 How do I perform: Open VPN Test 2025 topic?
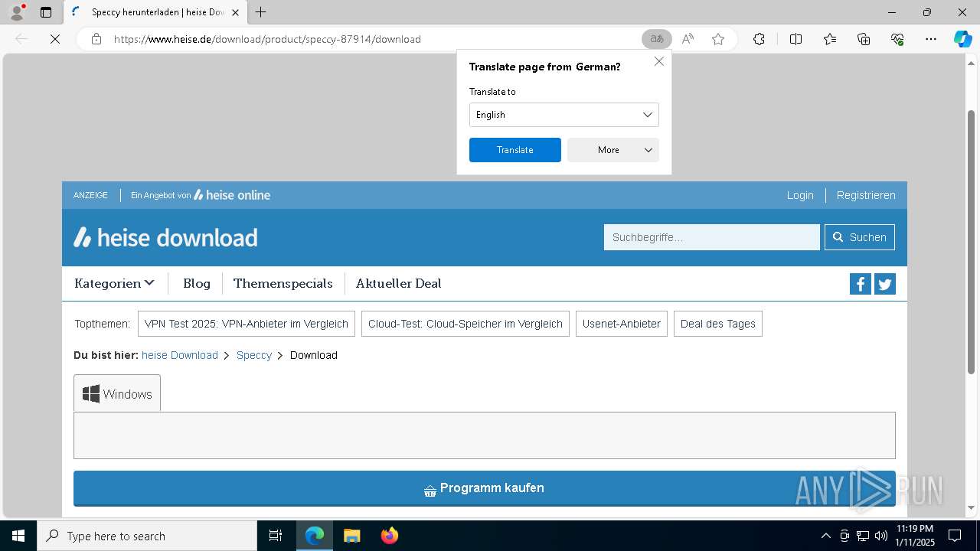pos(247,324)
